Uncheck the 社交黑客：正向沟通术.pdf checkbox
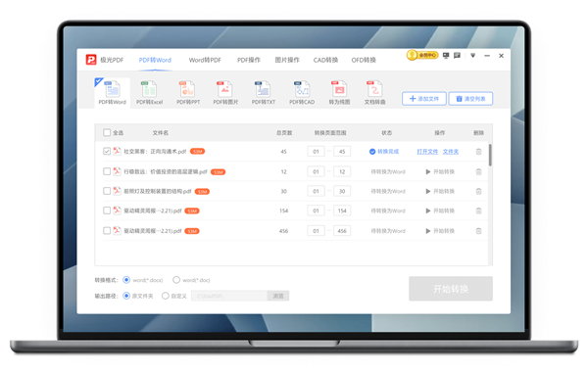Screen dimensions: 588x374 [x=107, y=151]
